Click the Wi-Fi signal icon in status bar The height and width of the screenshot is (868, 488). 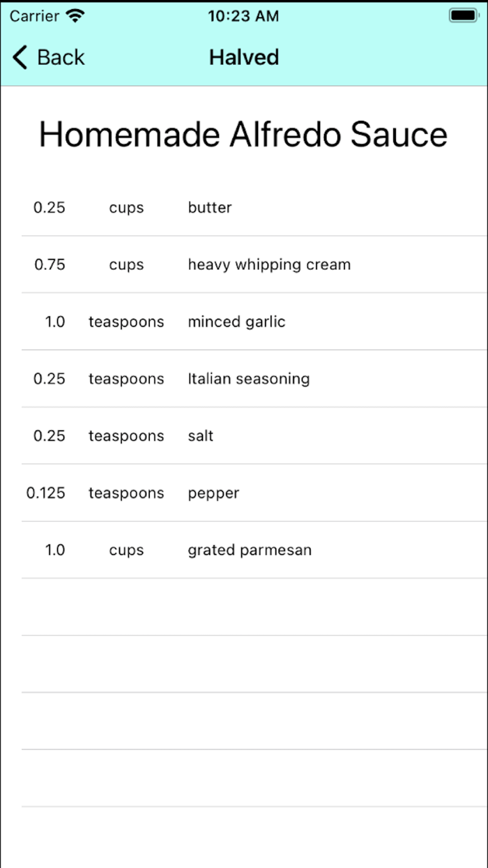75,15
